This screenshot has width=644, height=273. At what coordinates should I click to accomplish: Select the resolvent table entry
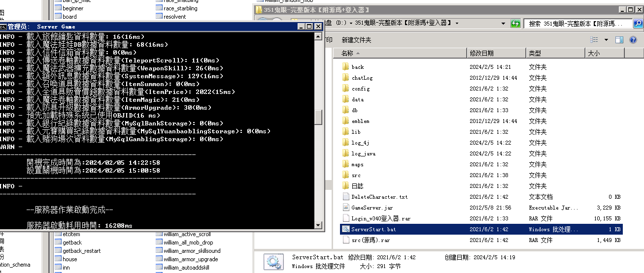[x=171, y=16]
